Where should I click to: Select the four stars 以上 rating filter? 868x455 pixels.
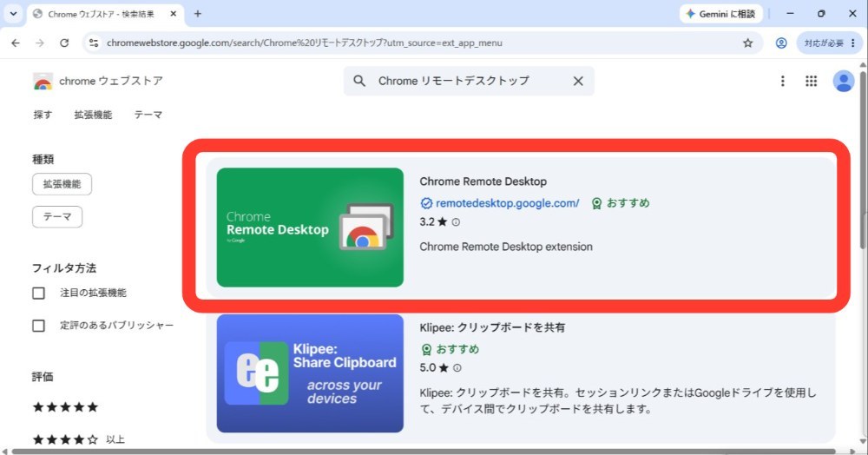(x=79, y=440)
